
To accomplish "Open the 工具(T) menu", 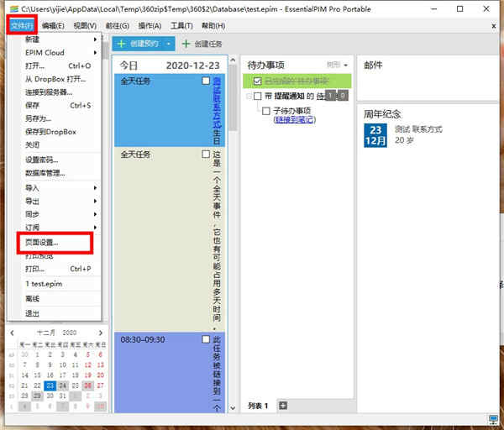I will tap(181, 26).
